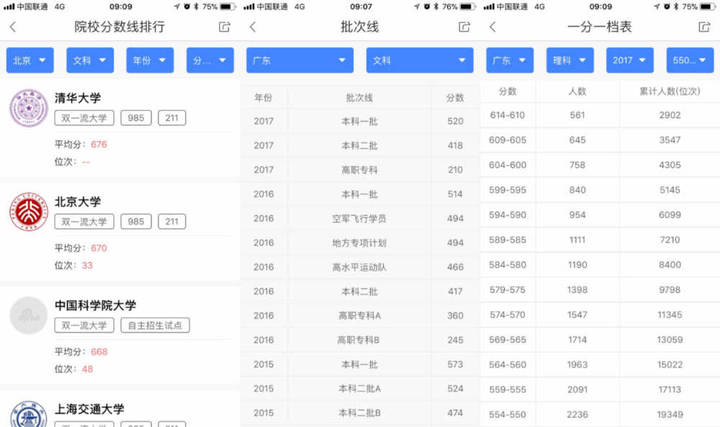Select 中国科学院大学 rank value 48
Image resolution: width=720 pixels, height=427 pixels.
87,369
